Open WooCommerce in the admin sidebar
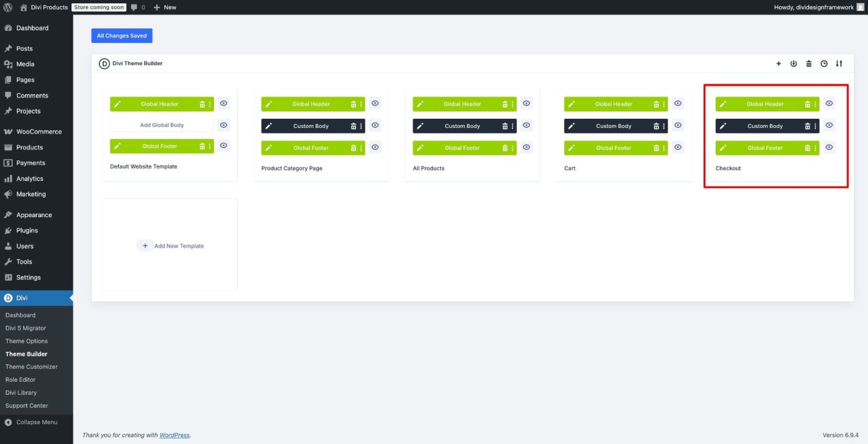The image size is (868, 444). point(37,132)
